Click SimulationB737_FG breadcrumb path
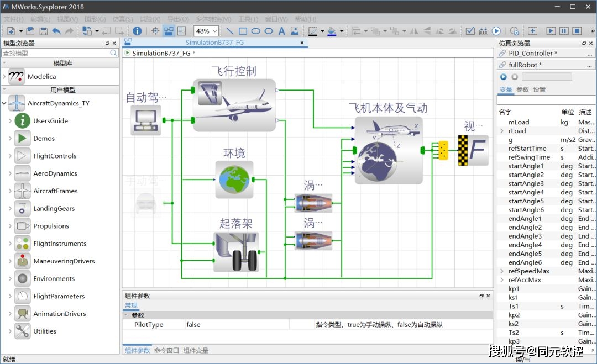Screen dimensions: 597x364 [x=161, y=53]
